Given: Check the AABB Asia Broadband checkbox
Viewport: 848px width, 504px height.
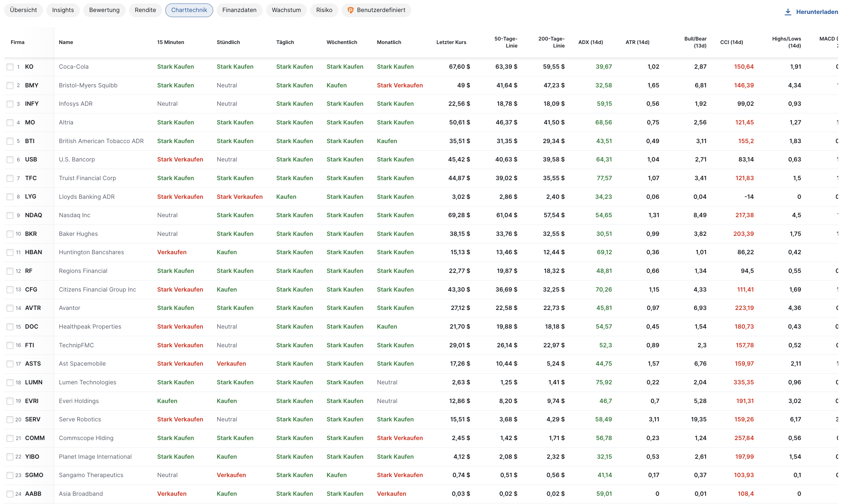Looking at the screenshot, I should (10, 494).
